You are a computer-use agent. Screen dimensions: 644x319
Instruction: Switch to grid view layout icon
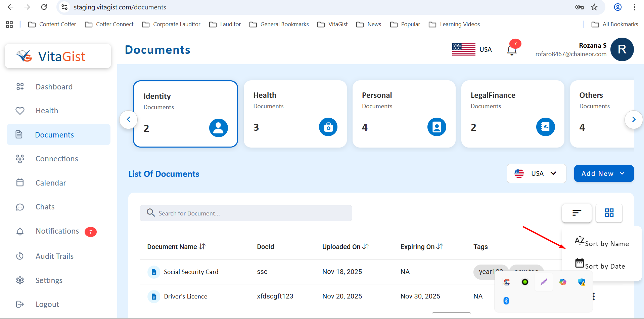609,213
